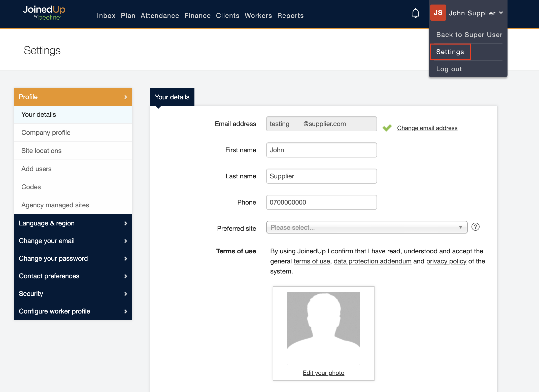The image size is (539, 392).
Task: Expand Contact preferences section
Action: [73, 276]
